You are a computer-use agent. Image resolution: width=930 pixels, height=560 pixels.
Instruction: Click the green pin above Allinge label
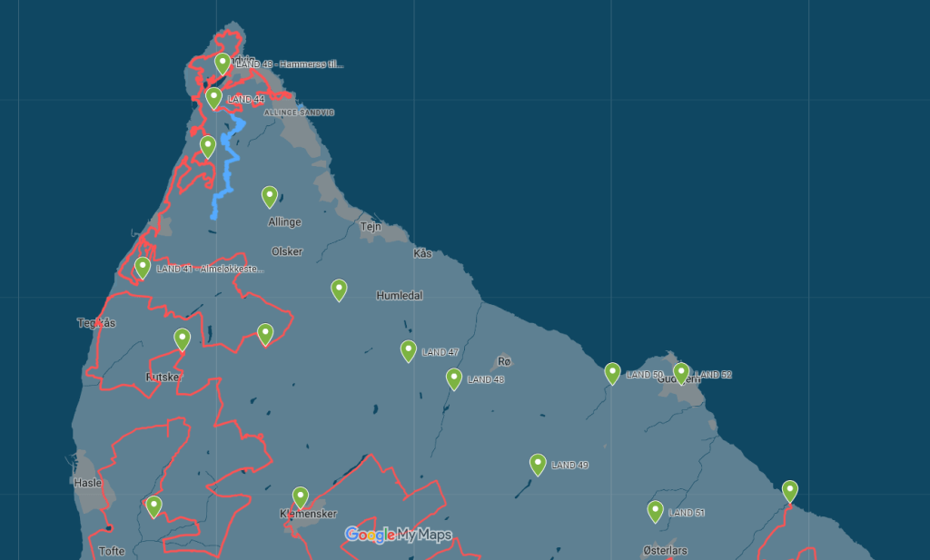[270, 196]
